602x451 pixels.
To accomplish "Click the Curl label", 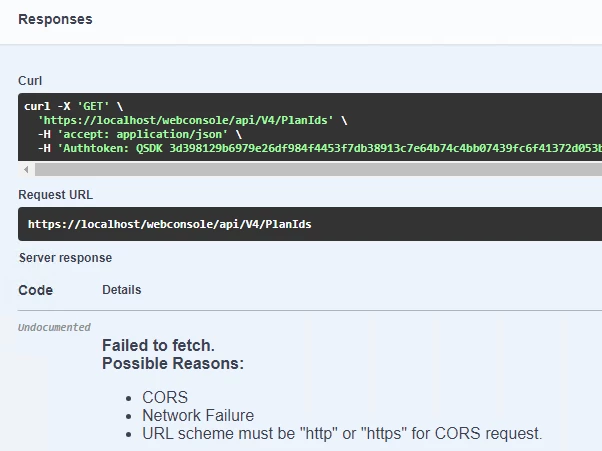I will tap(30, 80).
